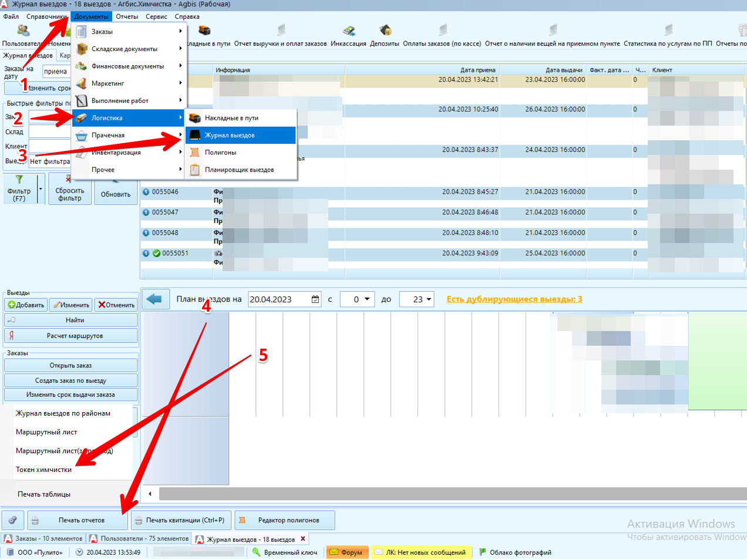Click the info icon beside order 0055046
747x560 pixels.
[x=146, y=192]
